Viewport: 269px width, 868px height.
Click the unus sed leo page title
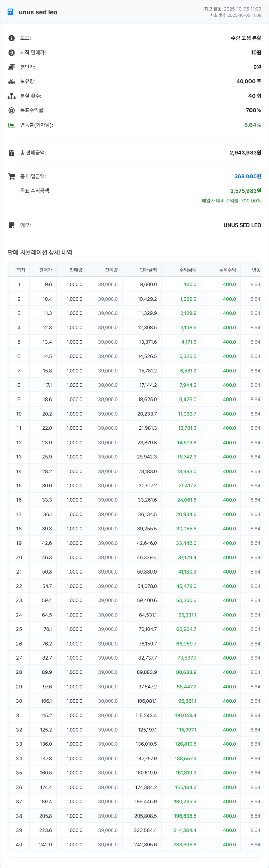pyautogui.click(x=38, y=12)
